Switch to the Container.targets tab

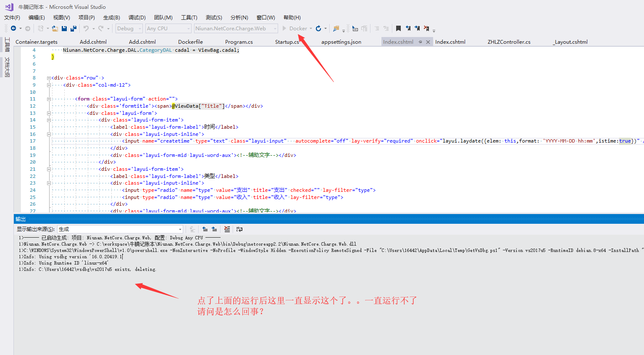coord(37,42)
